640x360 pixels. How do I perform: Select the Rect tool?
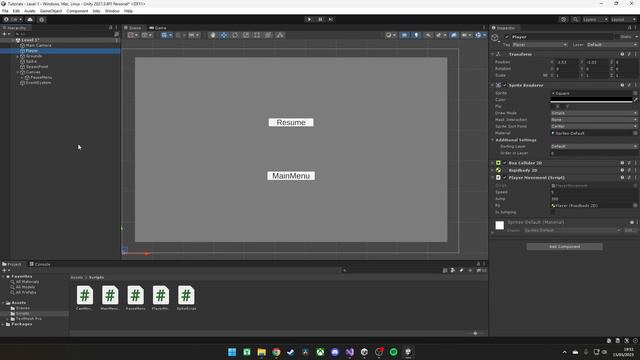pos(257,35)
